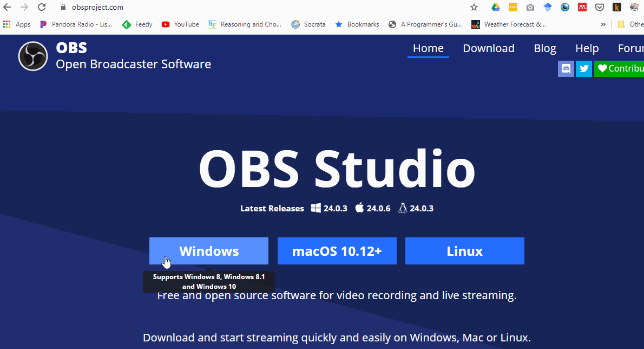Image resolution: width=644 pixels, height=349 pixels.
Task: Click the OBS logo icon
Action: click(x=33, y=56)
